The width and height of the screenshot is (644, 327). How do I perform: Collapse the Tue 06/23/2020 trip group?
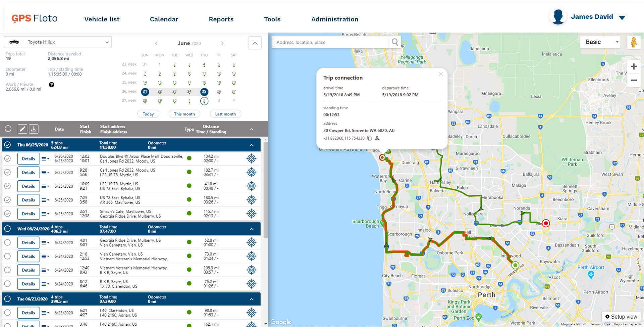tap(252, 299)
